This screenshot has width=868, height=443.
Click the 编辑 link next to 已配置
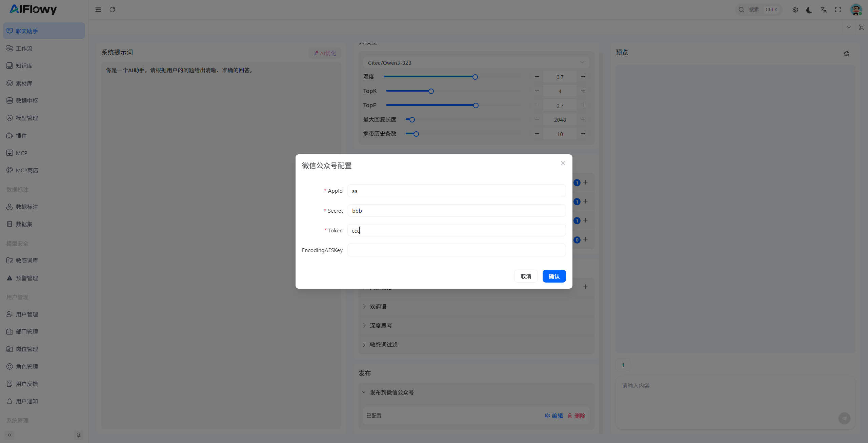(557, 416)
